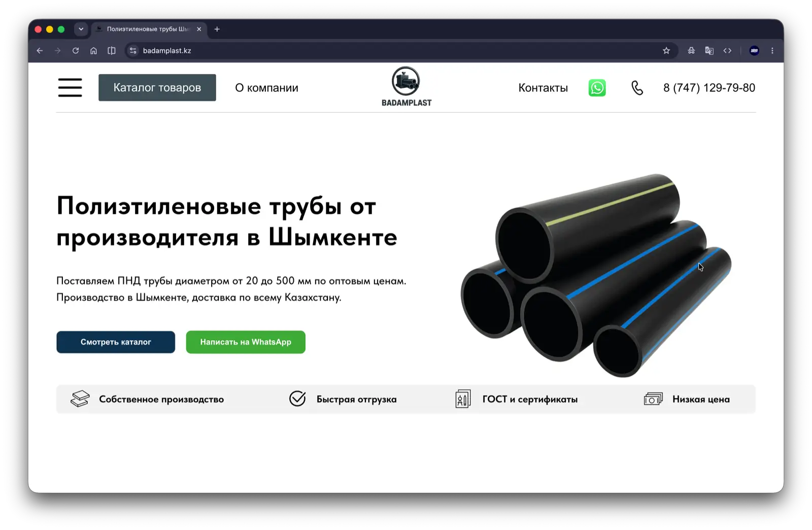The height and width of the screenshot is (530, 812).
Task: Click the browser home icon
Action: [93, 51]
